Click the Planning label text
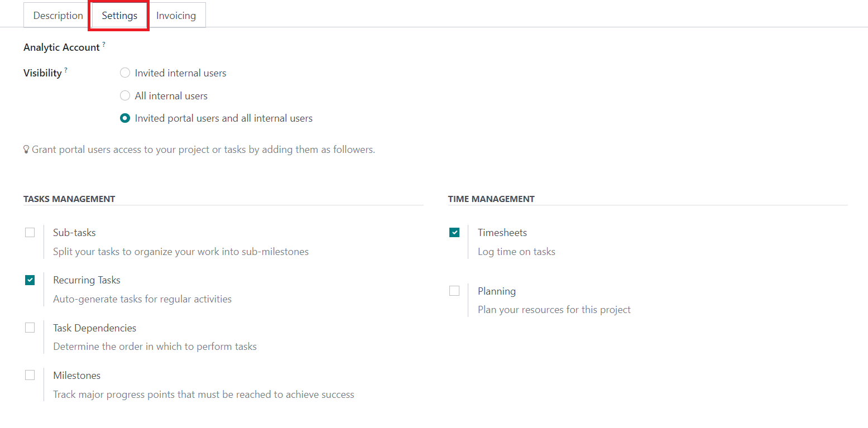The width and height of the screenshot is (868, 428). [x=497, y=291]
